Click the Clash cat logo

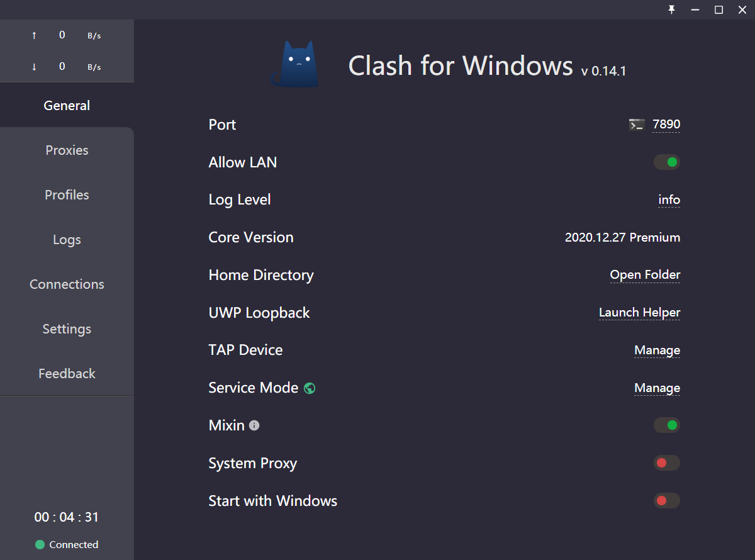click(294, 64)
